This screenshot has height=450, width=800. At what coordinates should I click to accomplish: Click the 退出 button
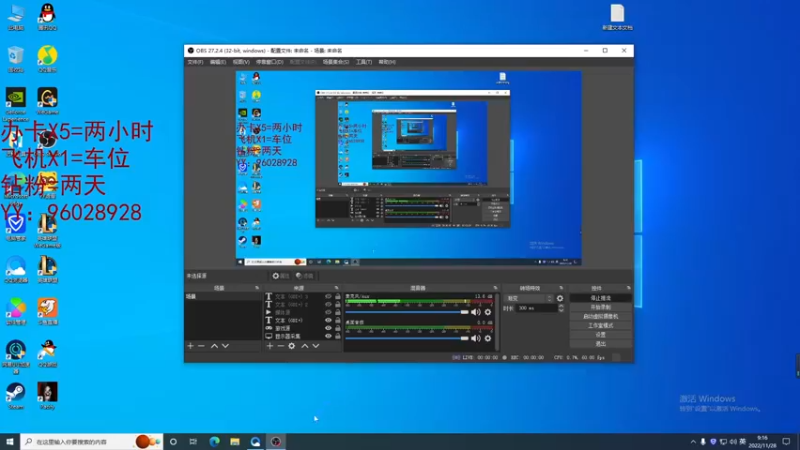click(601, 344)
